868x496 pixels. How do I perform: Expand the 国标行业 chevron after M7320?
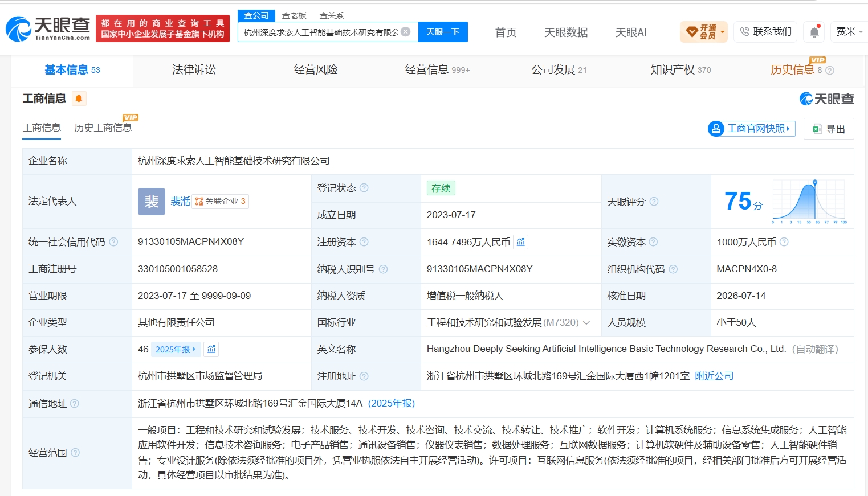coord(586,323)
